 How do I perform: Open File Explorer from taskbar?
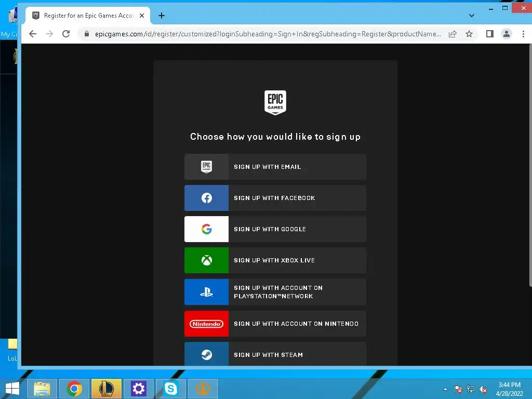coord(42,389)
